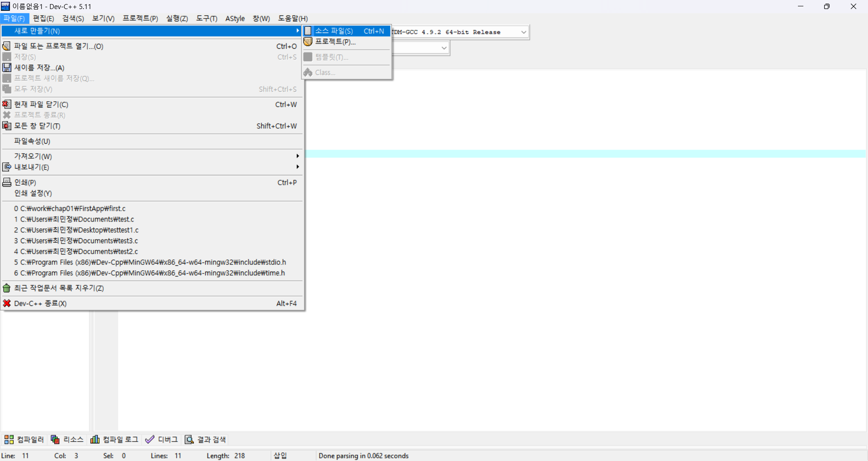Select 현재 파일 닫기(C) entry
This screenshot has width=868, height=461.
[151, 104]
